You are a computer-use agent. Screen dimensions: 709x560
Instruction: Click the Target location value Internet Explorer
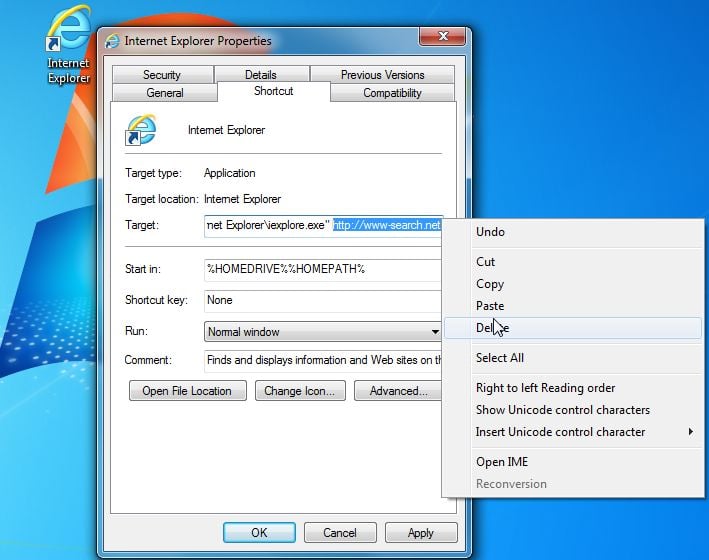click(243, 199)
